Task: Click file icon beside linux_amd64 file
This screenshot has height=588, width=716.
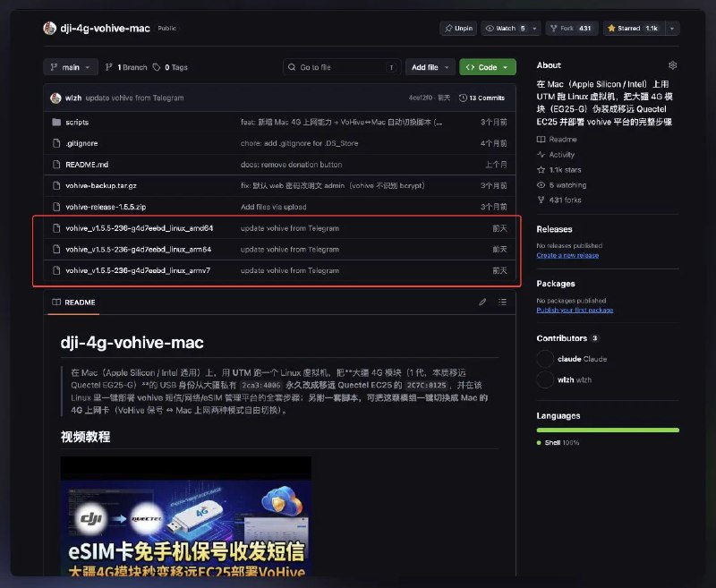Action: 56,228
